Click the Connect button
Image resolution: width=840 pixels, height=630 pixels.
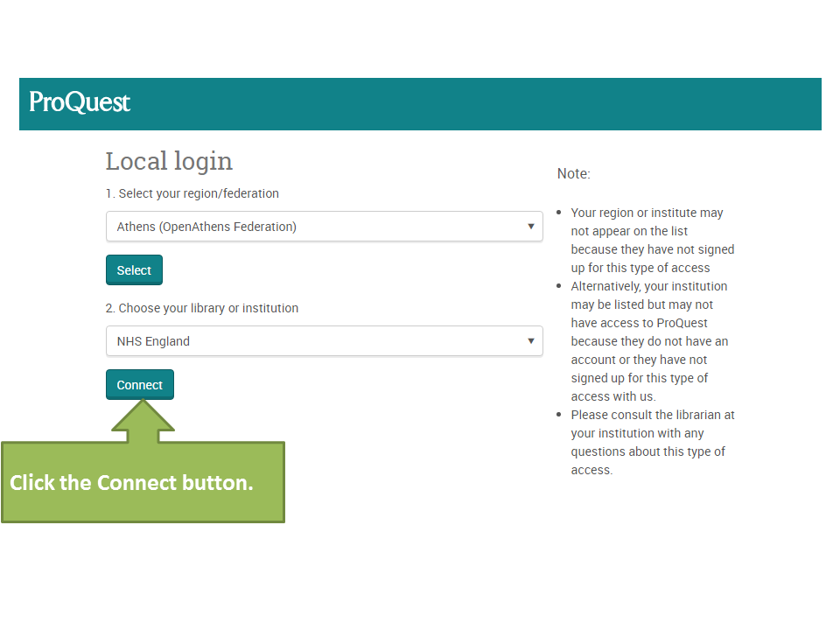[139, 383]
